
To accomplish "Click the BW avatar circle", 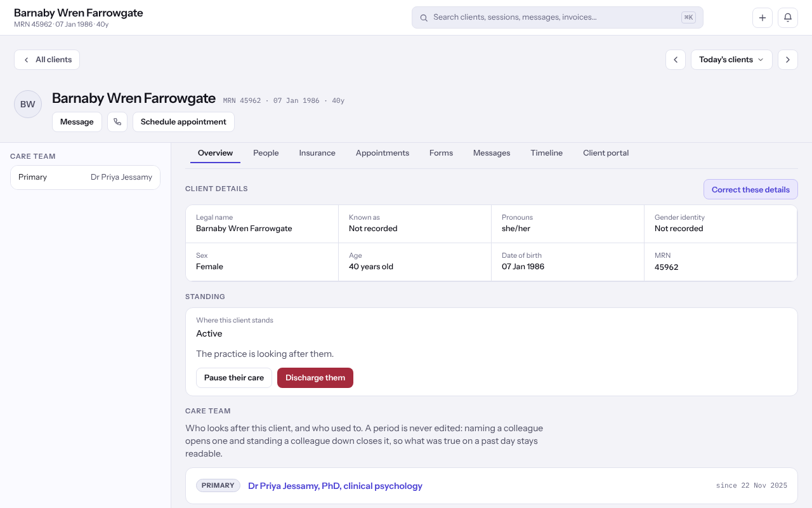I will click(28, 104).
